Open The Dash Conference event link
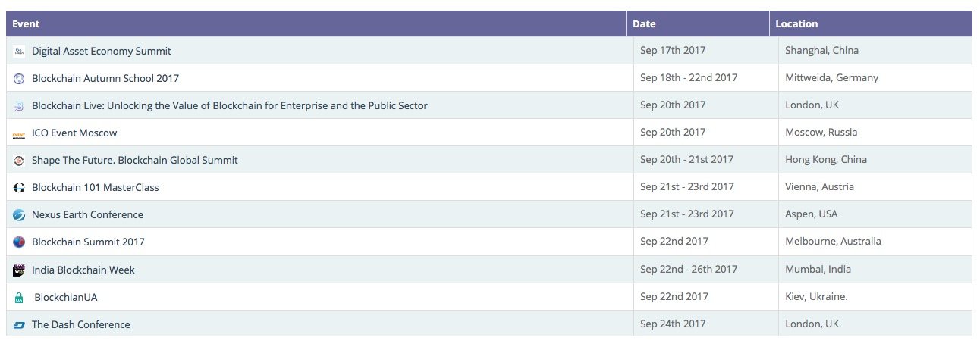Viewport: 980px width, 347px height. [80, 324]
